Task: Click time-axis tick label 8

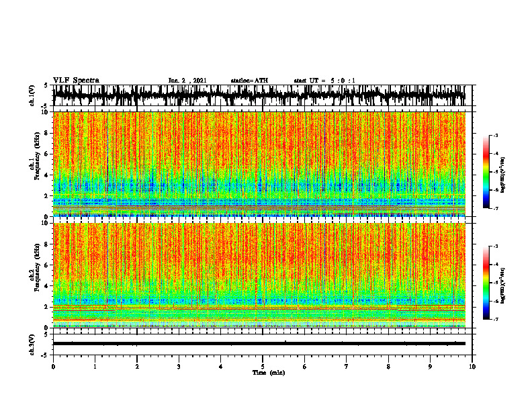Action: 388,367
